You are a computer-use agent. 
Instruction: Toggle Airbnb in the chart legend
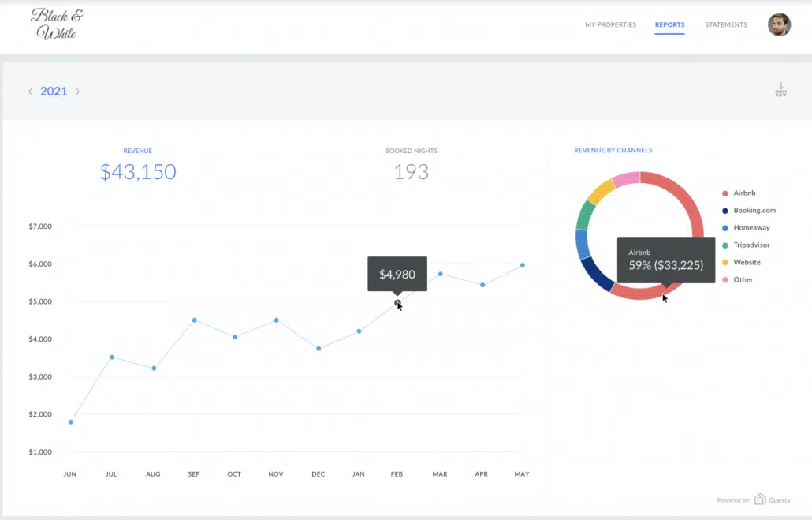[744, 193]
